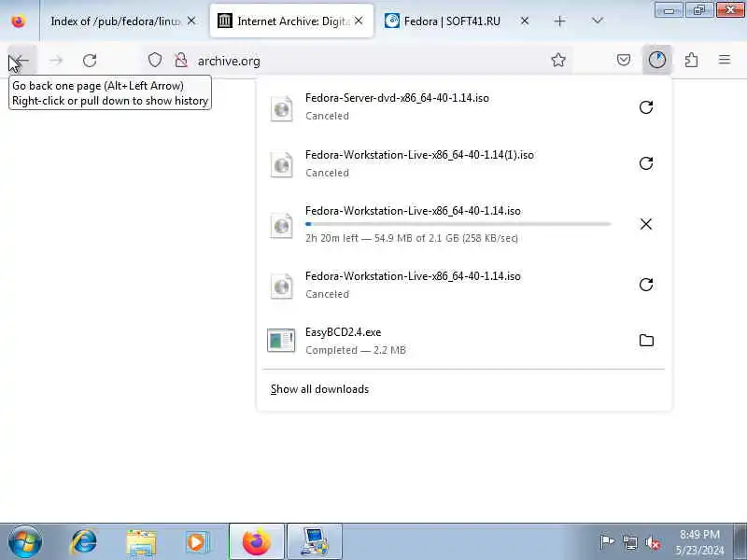Open Windows Explorer from the taskbar

click(141, 542)
